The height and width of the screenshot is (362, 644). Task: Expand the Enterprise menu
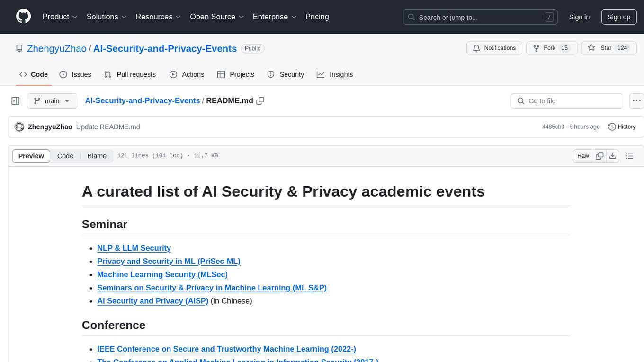click(275, 17)
